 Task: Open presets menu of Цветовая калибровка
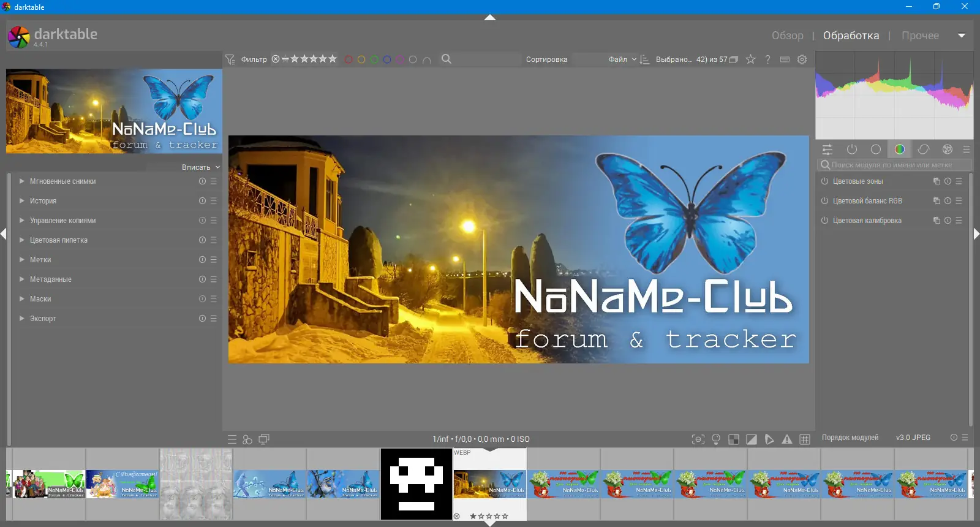(x=959, y=221)
